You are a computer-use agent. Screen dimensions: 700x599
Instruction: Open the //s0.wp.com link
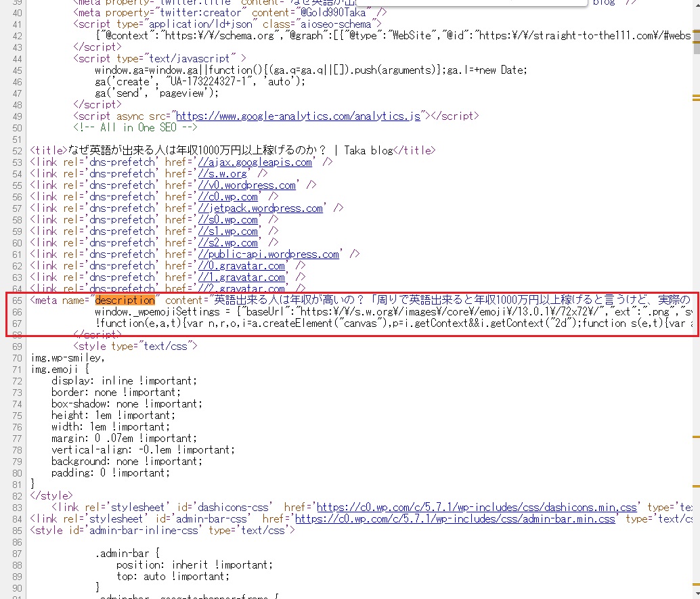(x=227, y=219)
